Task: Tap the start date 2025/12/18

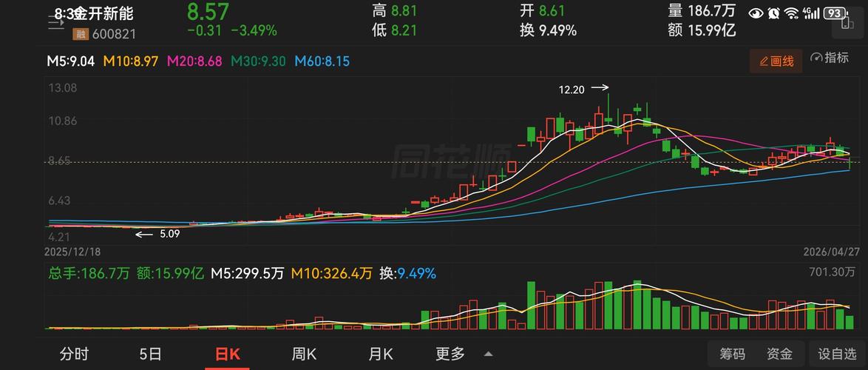Action: pyautogui.click(x=74, y=251)
